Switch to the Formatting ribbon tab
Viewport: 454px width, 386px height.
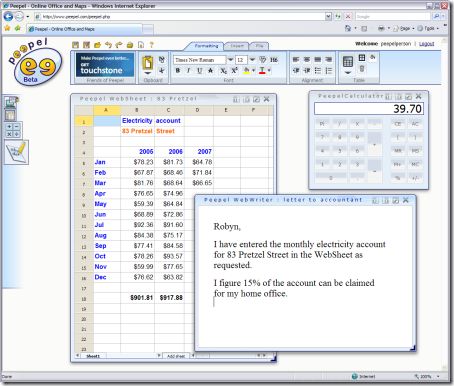pos(206,46)
